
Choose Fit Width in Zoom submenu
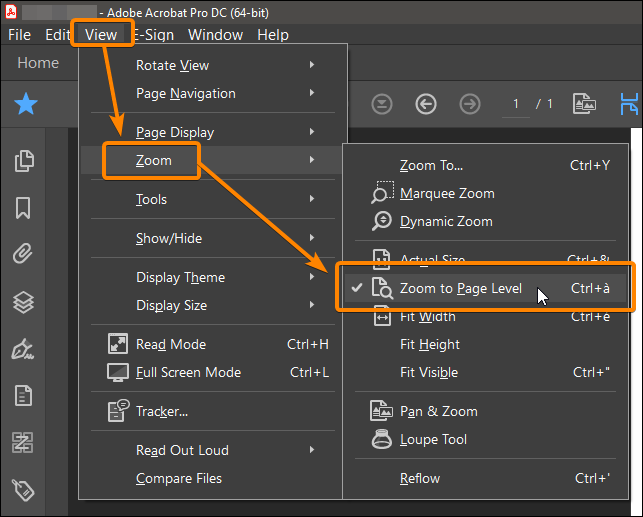[x=427, y=316]
